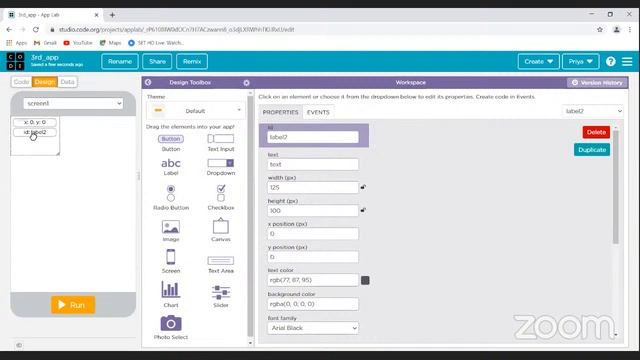Pick the Screen element icon

click(x=171, y=257)
